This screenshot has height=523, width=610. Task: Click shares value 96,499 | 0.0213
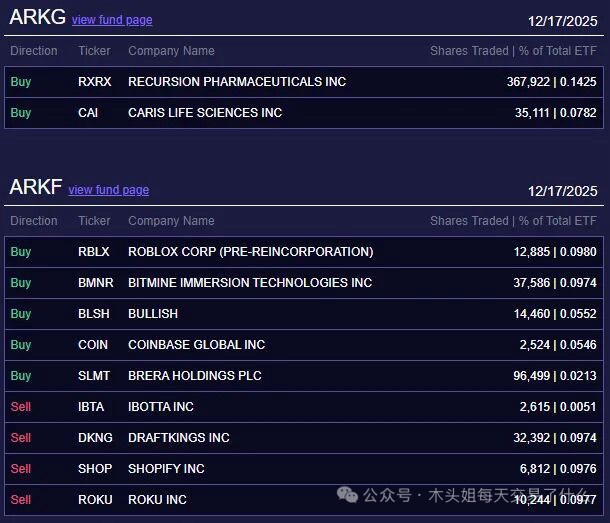pos(555,376)
